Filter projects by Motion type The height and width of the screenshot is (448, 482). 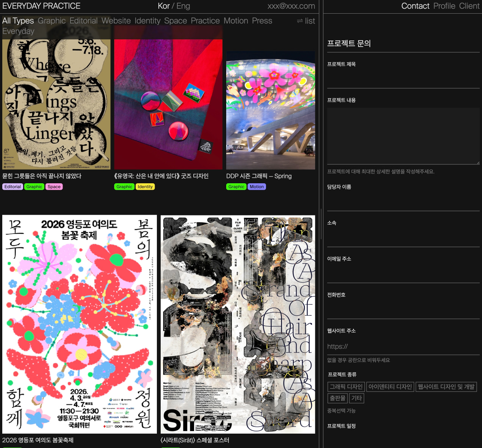pyautogui.click(x=236, y=21)
